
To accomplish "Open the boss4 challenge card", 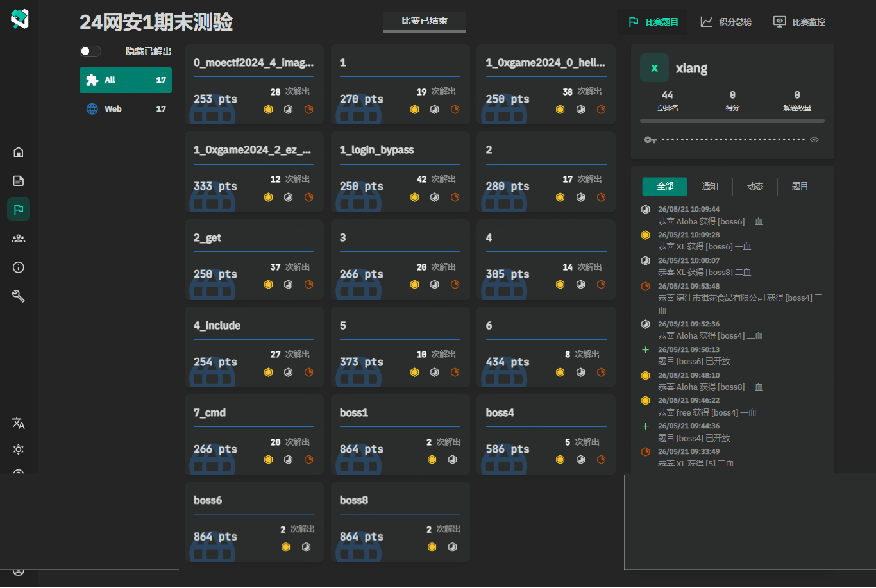I will point(546,435).
